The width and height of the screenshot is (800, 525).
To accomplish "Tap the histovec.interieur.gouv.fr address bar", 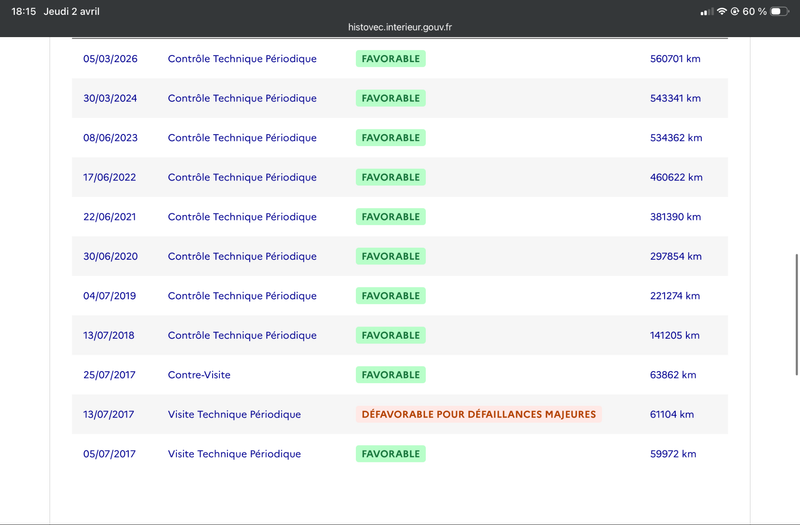I will (400, 28).
